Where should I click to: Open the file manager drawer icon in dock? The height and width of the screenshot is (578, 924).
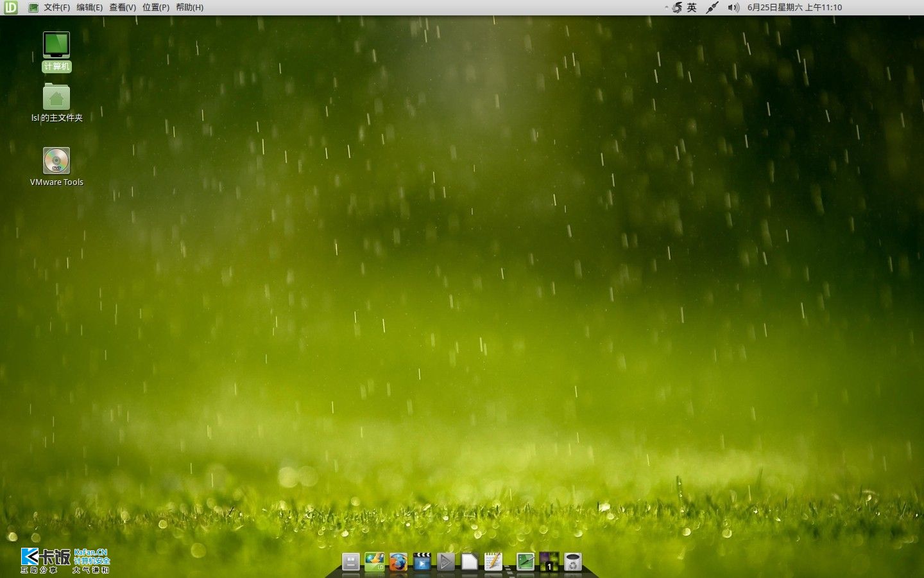point(350,562)
